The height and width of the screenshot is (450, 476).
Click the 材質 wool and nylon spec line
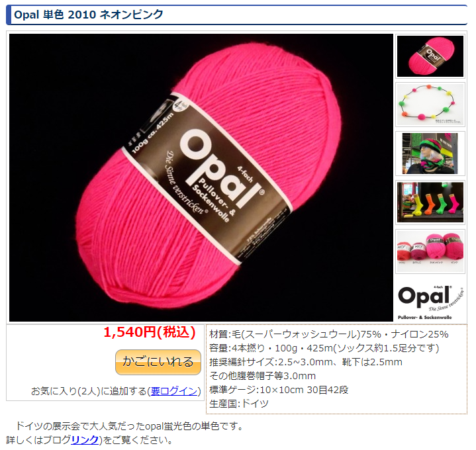click(x=329, y=334)
